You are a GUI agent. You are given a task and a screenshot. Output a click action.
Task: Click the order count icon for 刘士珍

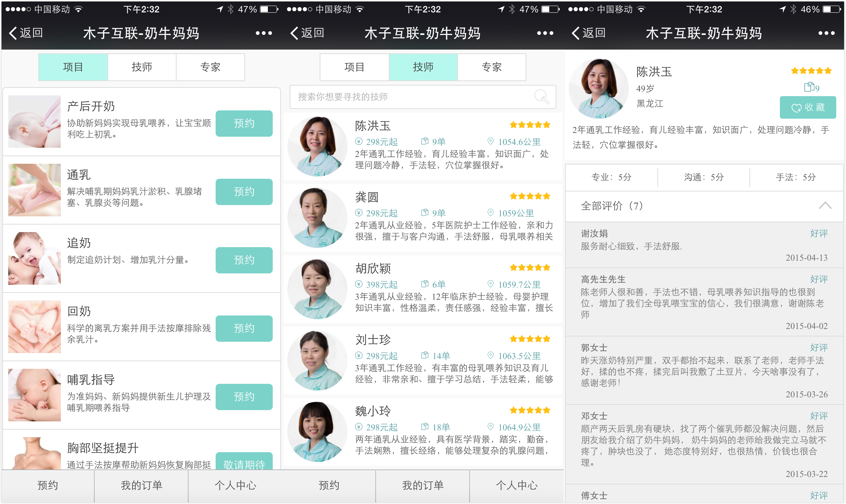tap(425, 355)
